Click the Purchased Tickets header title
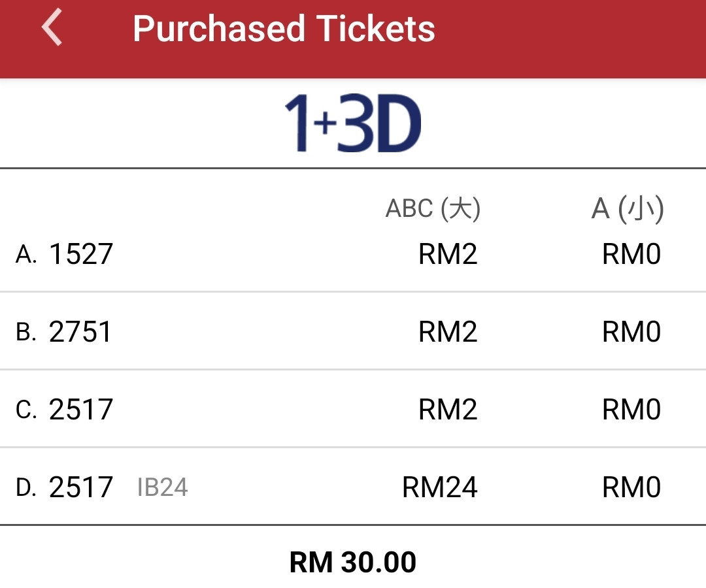706x588 pixels. (x=284, y=29)
